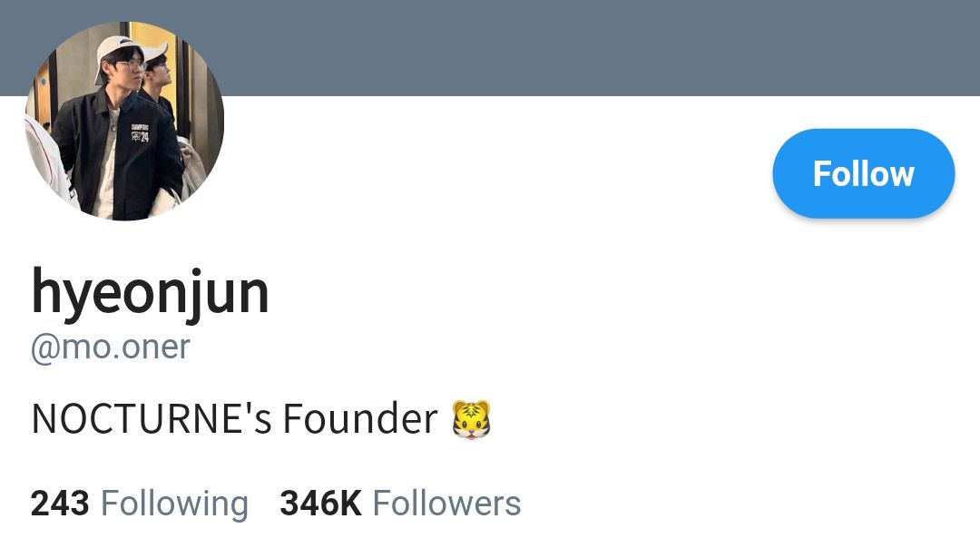Open the 346K Followers list
The height and width of the screenshot is (558, 980).
(400, 504)
